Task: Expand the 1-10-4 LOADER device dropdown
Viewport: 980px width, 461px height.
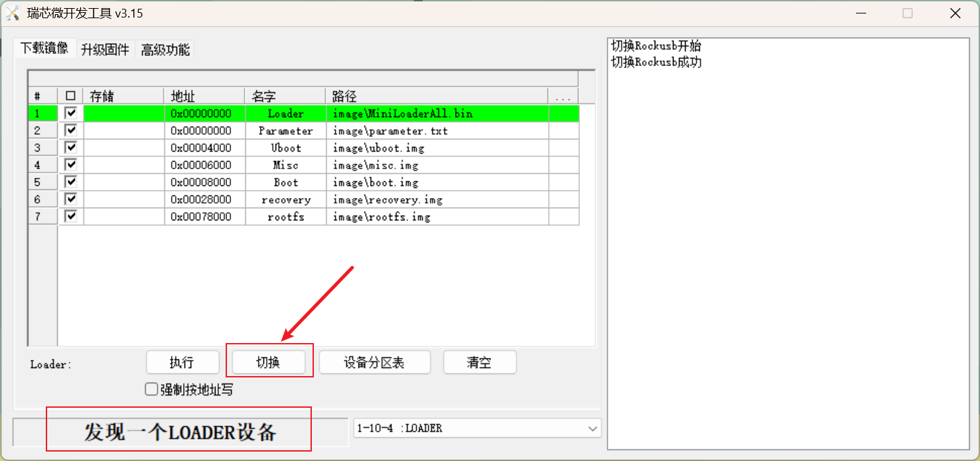Action: [593, 428]
